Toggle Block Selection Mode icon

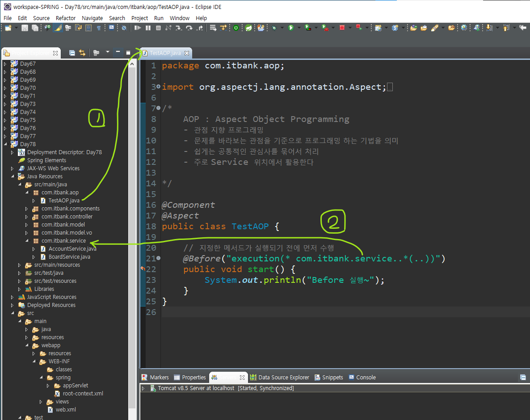(x=88, y=28)
